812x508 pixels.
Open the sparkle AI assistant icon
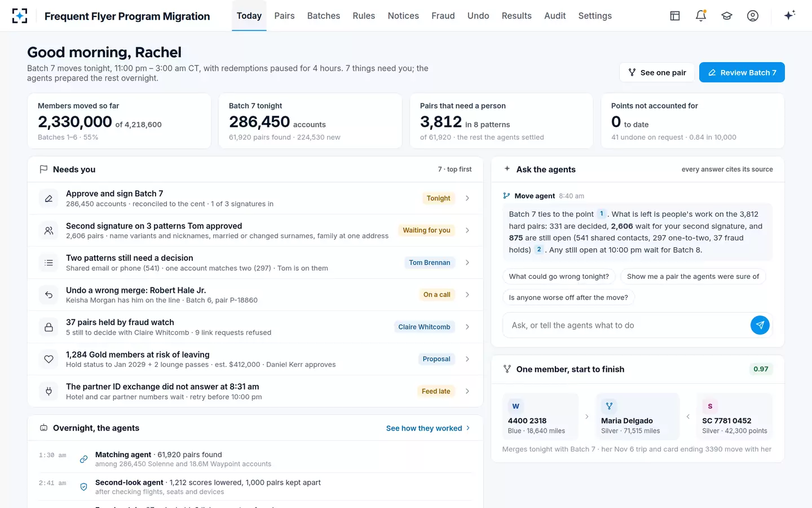click(789, 15)
